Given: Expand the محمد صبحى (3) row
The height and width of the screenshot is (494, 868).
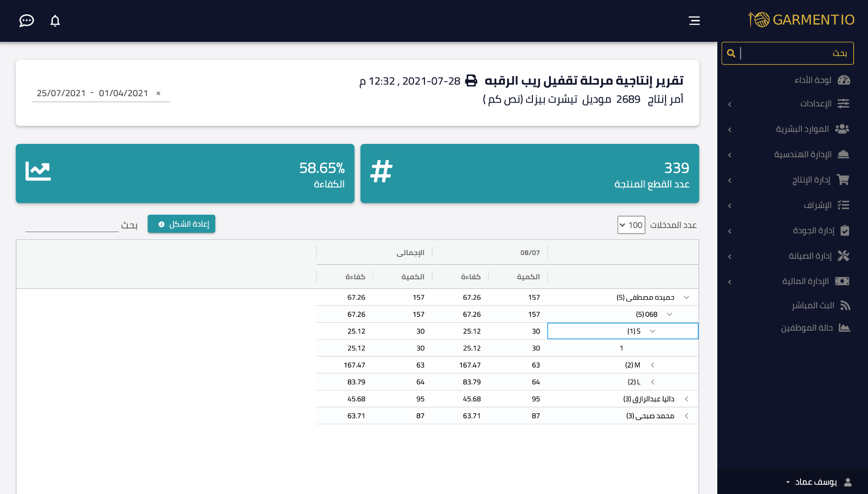Looking at the screenshot, I should click(x=686, y=416).
